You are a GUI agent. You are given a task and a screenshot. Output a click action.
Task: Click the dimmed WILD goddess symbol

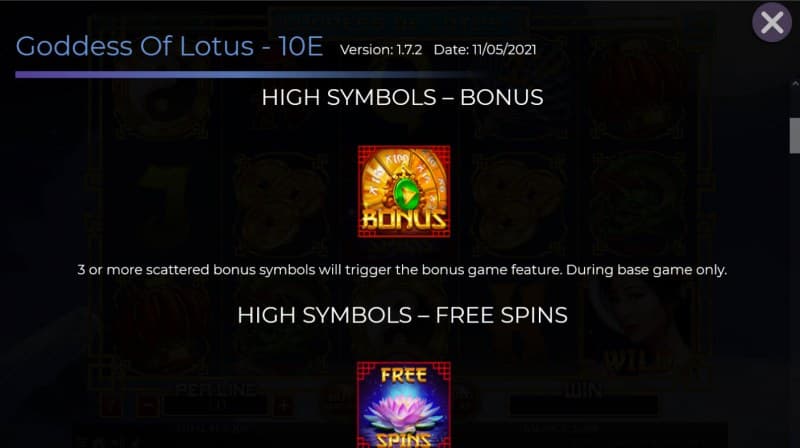click(x=636, y=329)
